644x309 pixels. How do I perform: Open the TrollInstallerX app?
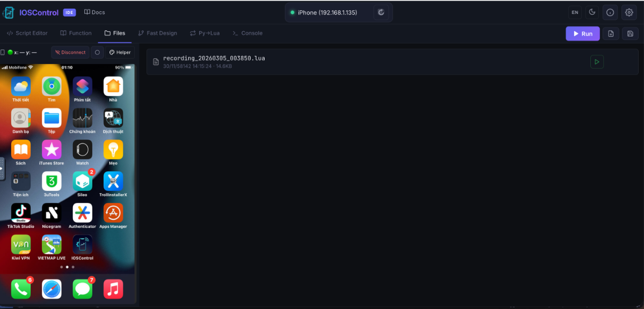point(113,181)
